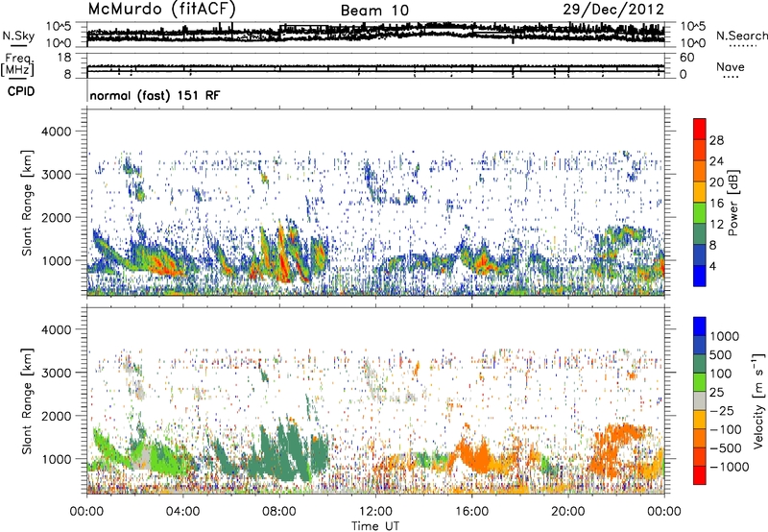Click the '12:00' time axis tick label
The width and height of the screenshot is (768, 532).
pyautogui.click(x=375, y=512)
